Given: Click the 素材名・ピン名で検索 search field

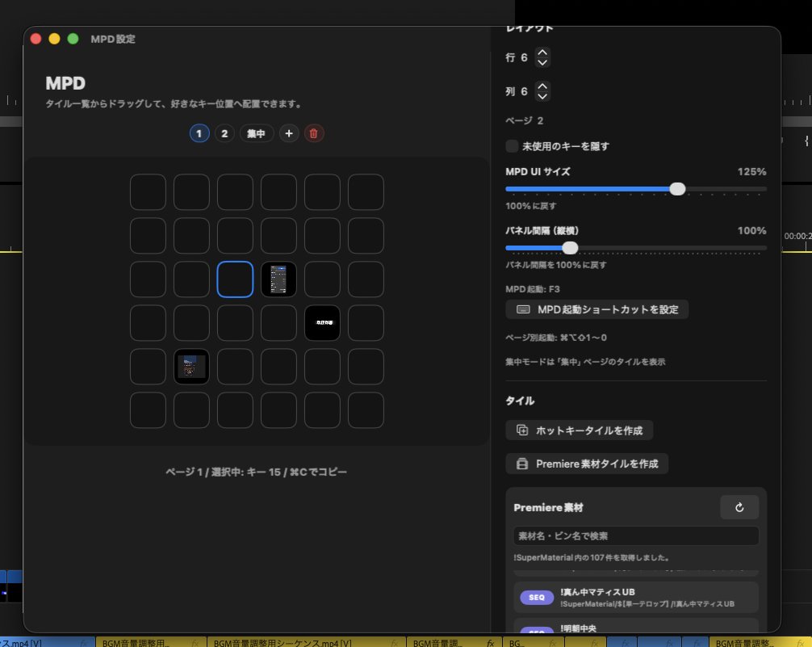Looking at the screenshot, I should point(636,536).
